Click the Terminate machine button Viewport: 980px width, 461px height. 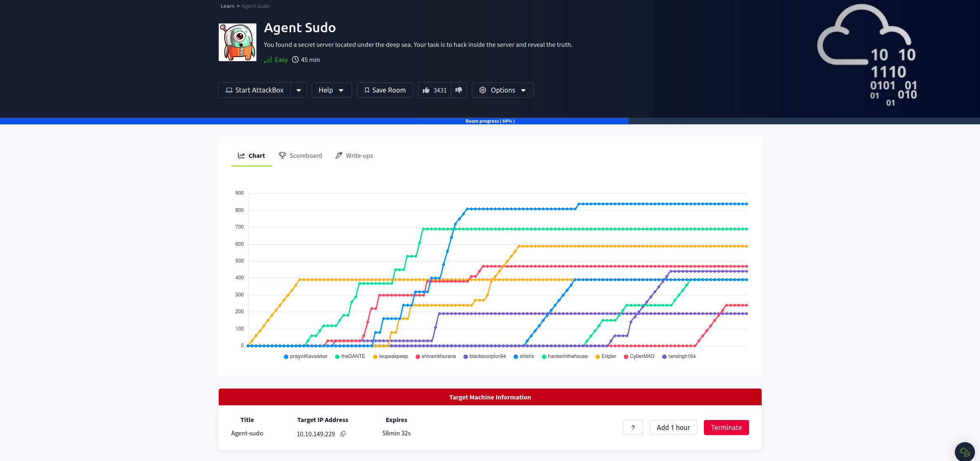(726, 428)
